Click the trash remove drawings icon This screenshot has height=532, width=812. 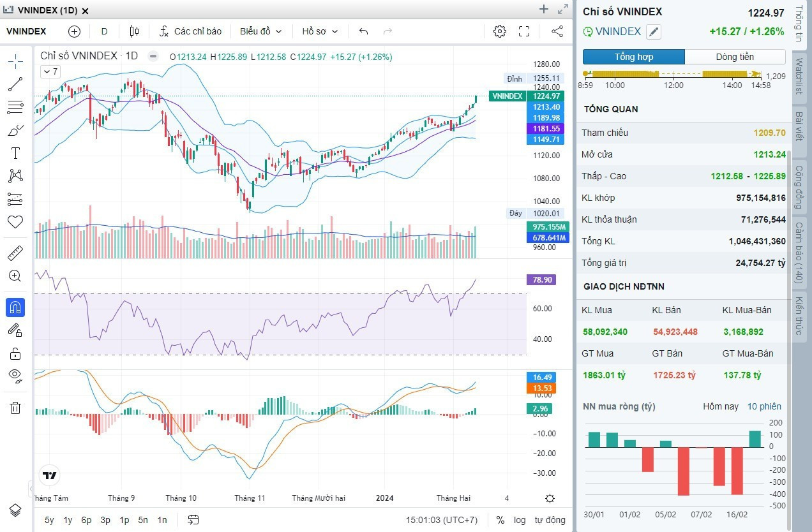(15, 408)
